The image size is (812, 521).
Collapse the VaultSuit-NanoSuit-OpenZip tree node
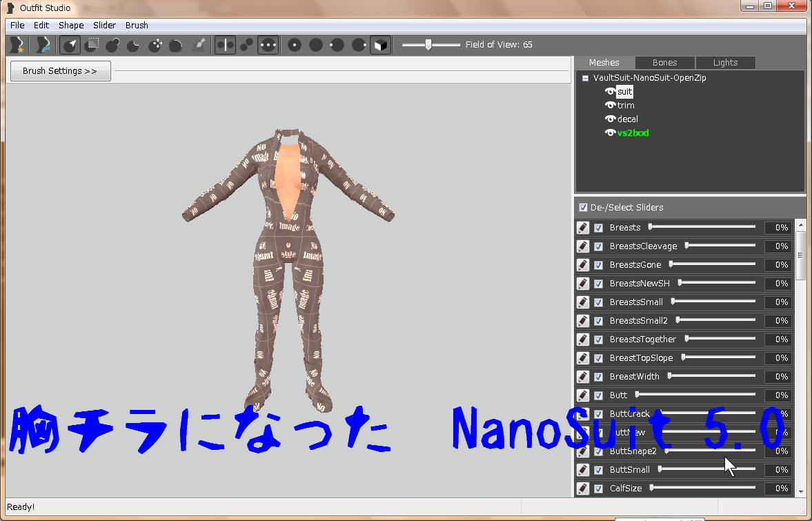[x=585, y=78]
